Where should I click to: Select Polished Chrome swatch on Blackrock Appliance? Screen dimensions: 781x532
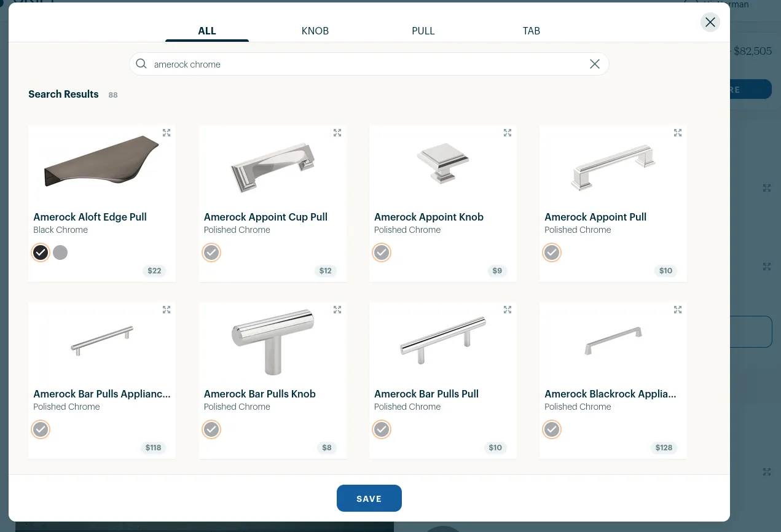(x=552, y=429)
